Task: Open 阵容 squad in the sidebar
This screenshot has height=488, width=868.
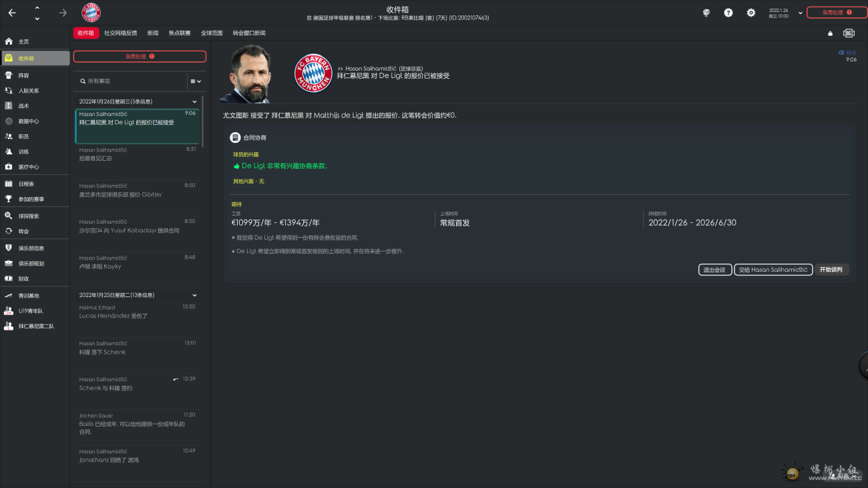Action: click(35, 75)
